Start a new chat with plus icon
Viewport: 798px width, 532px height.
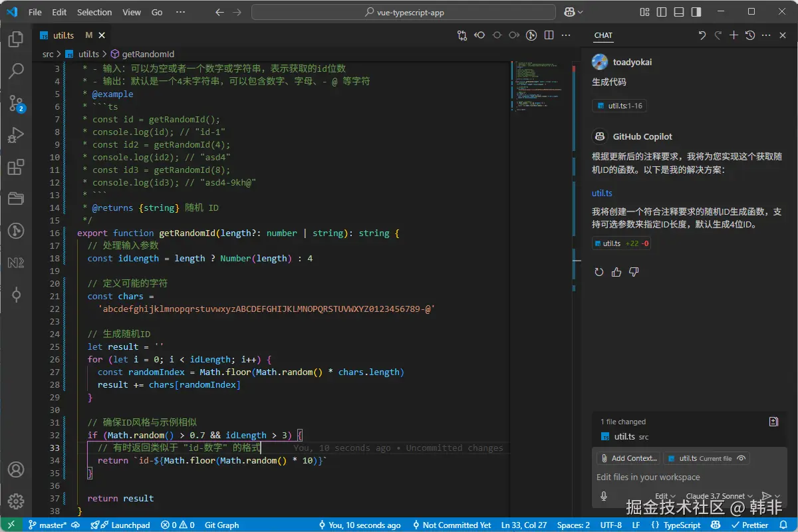pyautogui.click(x=734, y=35)
